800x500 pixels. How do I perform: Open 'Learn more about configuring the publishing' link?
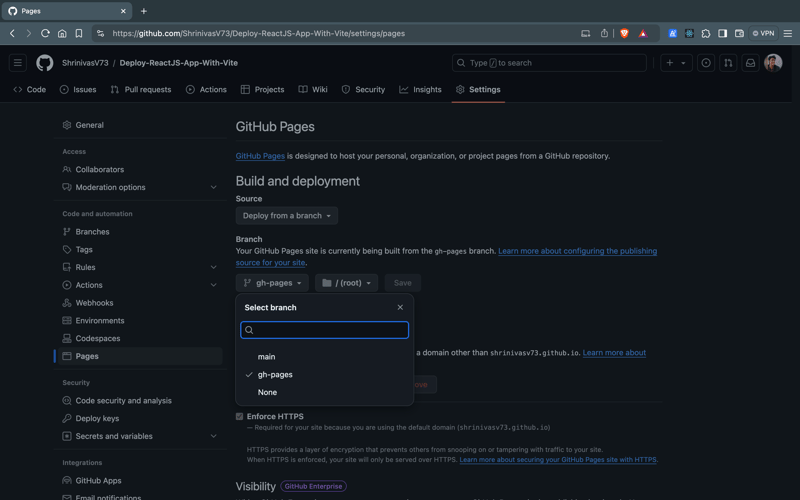[577, 251]
